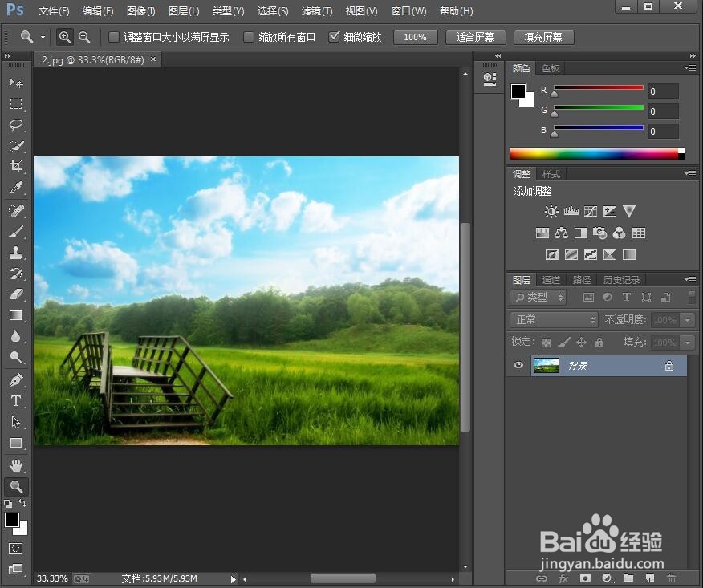Select the Spot Healing Brush tool
The width and height of the screenshot is (703, 588).
[16, 211]
